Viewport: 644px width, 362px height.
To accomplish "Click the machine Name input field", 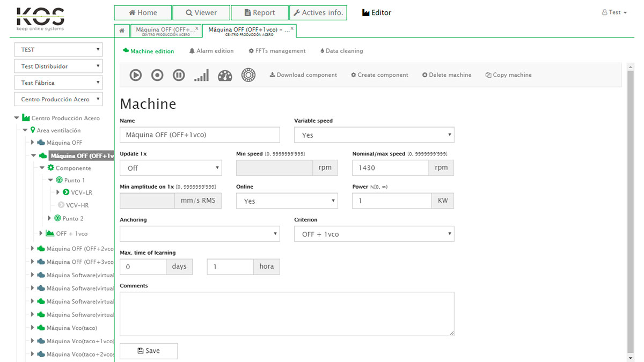I will (x=200, y=135).
